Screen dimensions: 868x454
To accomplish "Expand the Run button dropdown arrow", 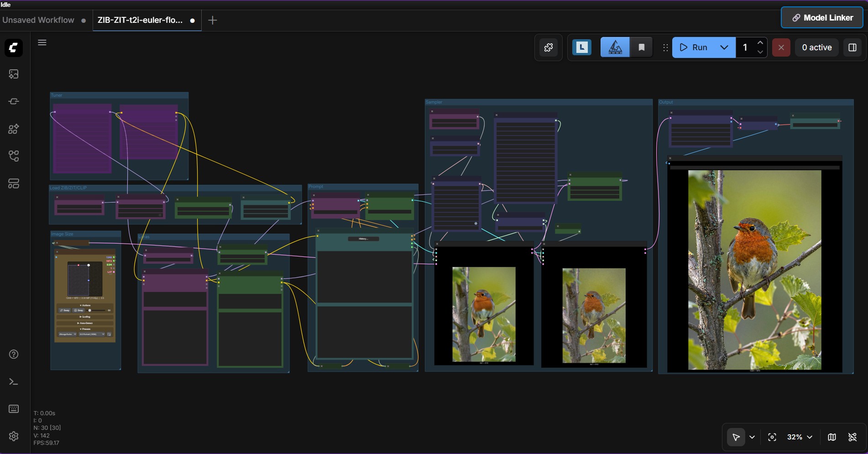I will pyautogui.click(x=724, y=47).
